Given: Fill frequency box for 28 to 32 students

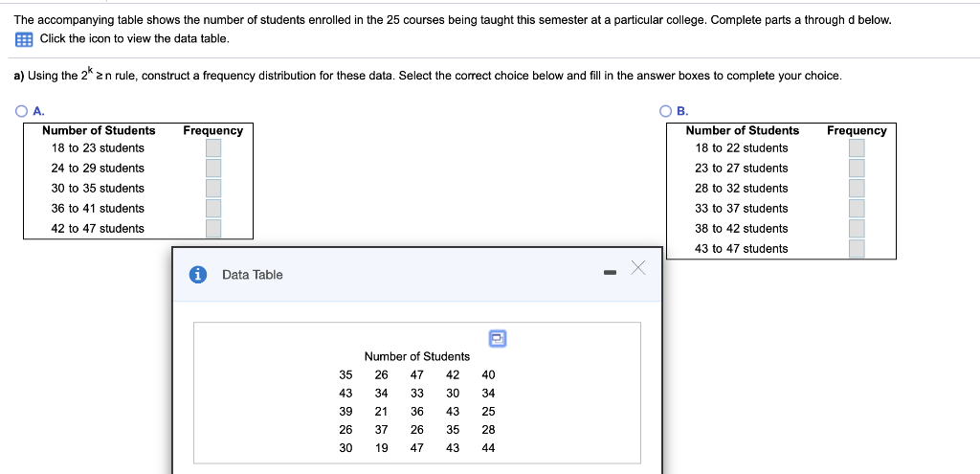Looking at the screenshot, I should click(857, 189).
